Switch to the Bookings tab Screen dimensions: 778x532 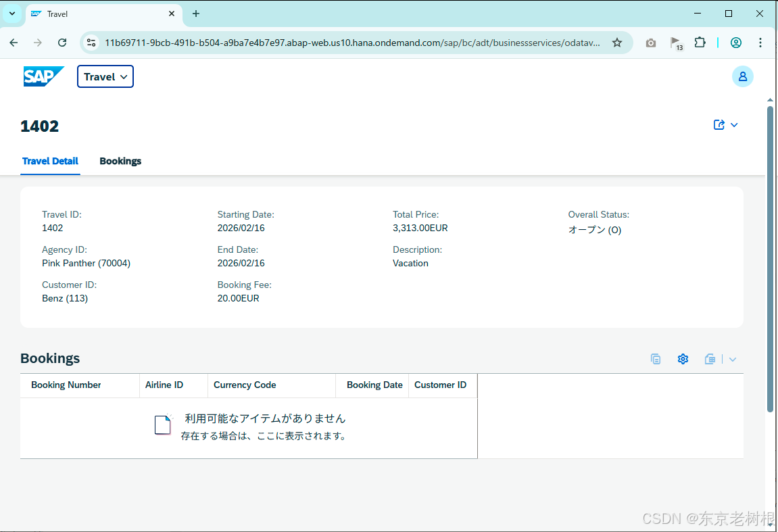120,161
